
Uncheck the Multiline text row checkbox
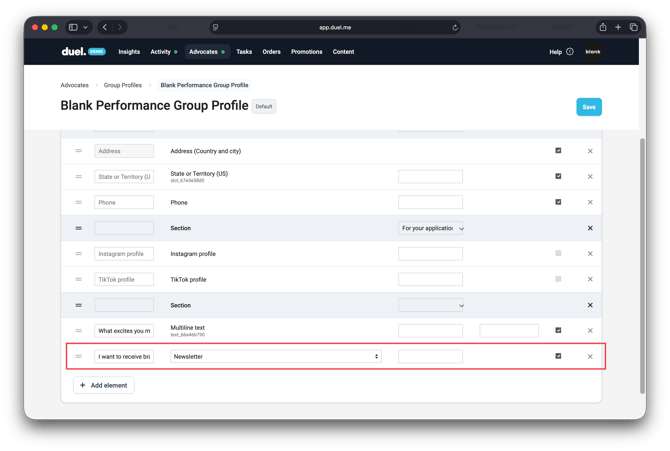[558, 330]
